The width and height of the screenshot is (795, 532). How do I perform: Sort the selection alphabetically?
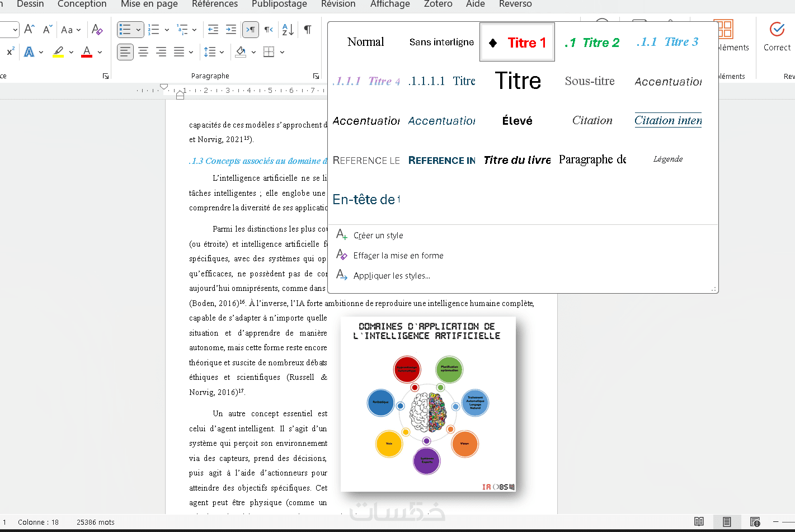288,30
